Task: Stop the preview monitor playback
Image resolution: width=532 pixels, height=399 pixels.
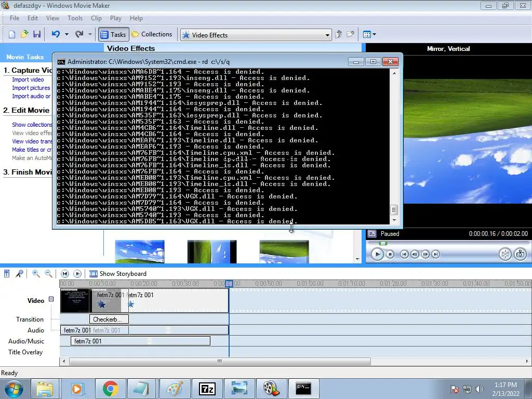Action: (x=390, y=254)
